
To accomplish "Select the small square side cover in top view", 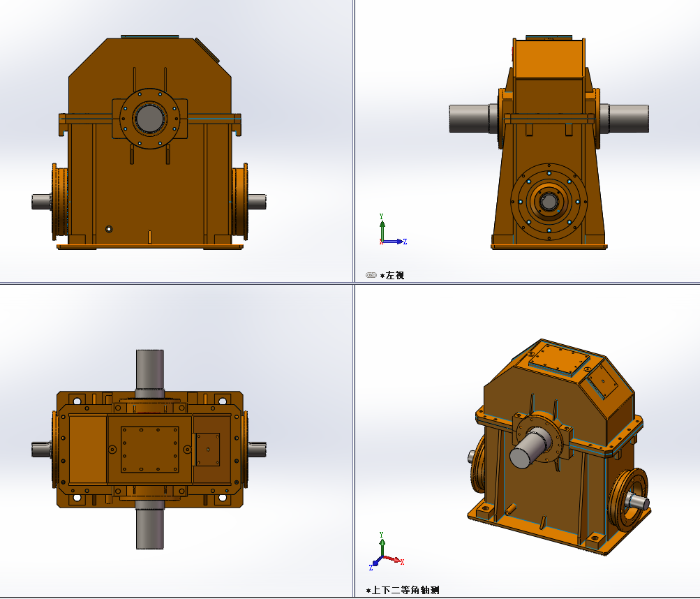I will tap(207, 450).
